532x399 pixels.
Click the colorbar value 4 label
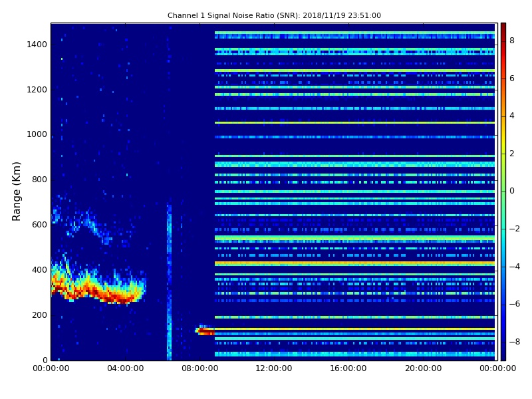512,116
